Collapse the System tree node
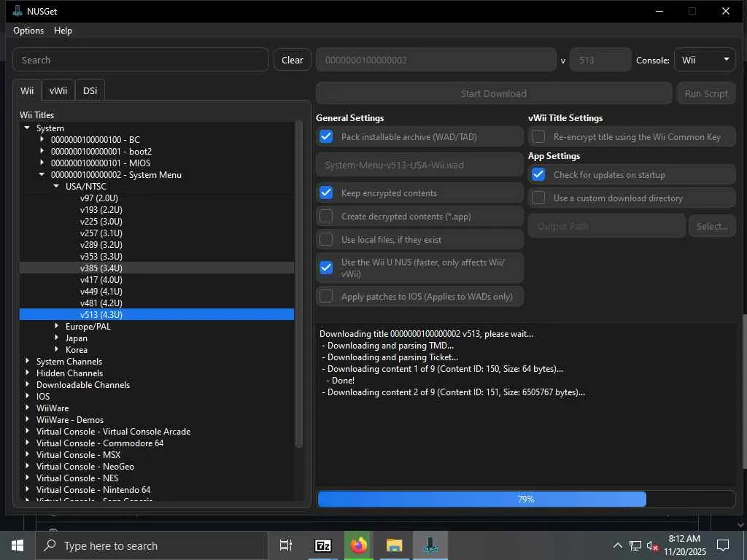The width and height of the screenshot is (747, 560). click(27, 128)
